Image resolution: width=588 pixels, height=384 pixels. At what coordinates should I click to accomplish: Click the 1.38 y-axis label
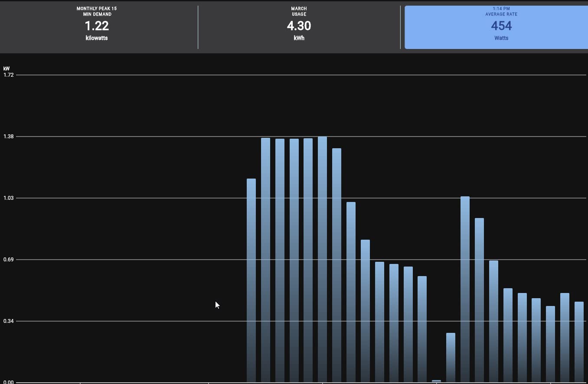(8, 137)
